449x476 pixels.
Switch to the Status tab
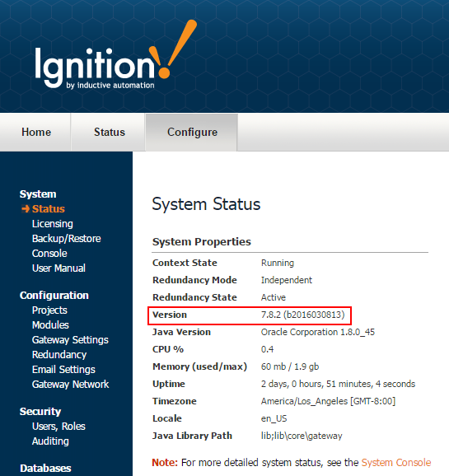109,132
